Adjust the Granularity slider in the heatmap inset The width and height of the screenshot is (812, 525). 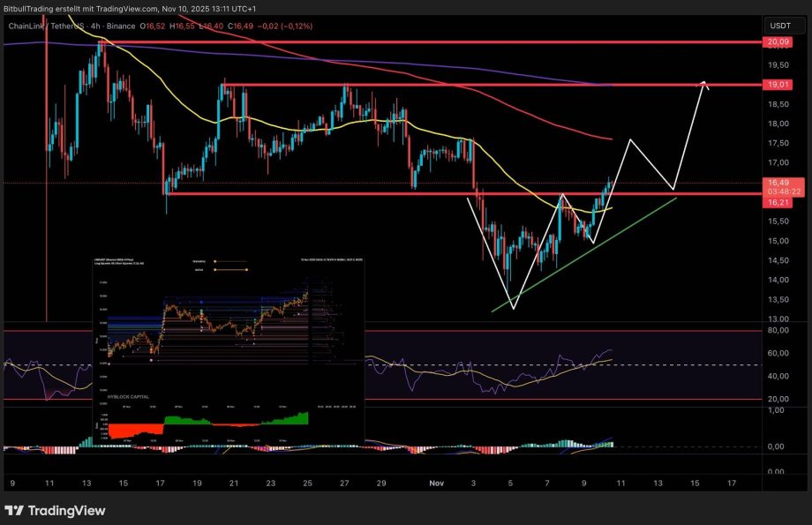coord(214,261)
